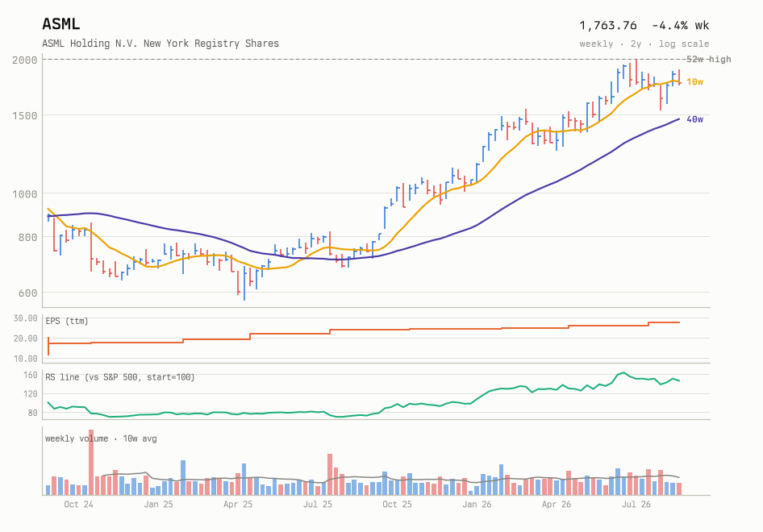Click the 160 RS axis label
763x532 pixels.
(x=30, y=375)
